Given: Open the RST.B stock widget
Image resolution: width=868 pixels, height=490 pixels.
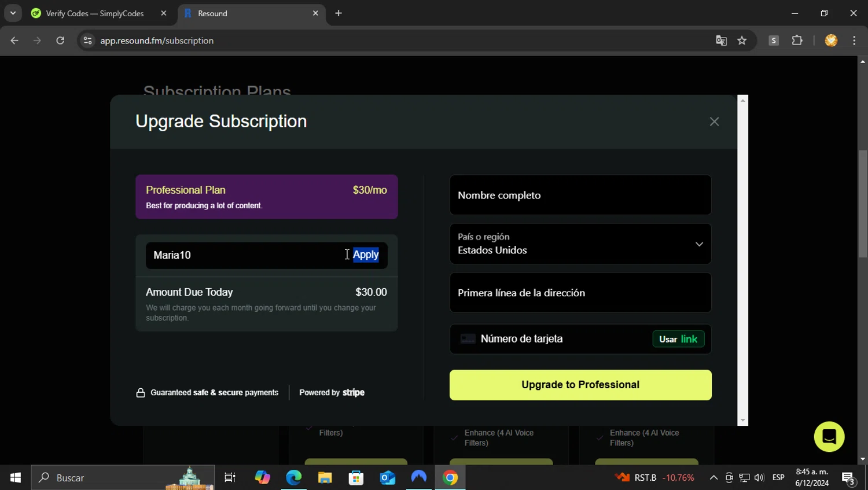Looking at the screenshot, I should point(654,478).
